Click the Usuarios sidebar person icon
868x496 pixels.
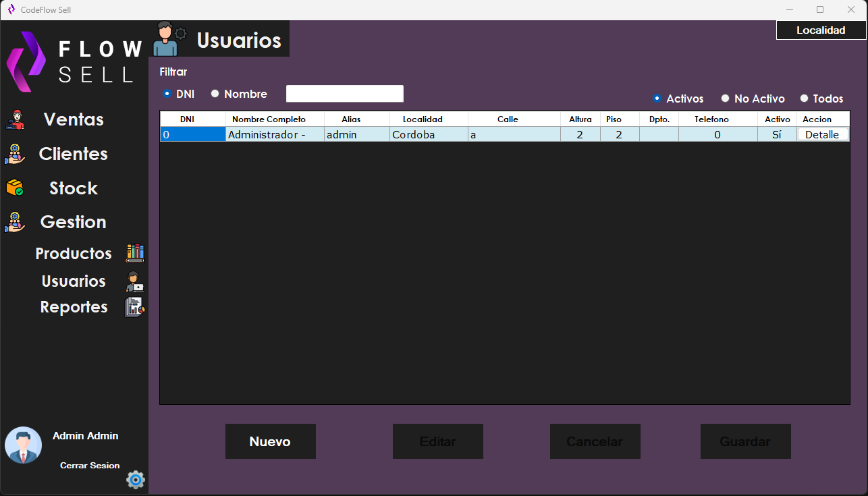click(x=134, y=280)
